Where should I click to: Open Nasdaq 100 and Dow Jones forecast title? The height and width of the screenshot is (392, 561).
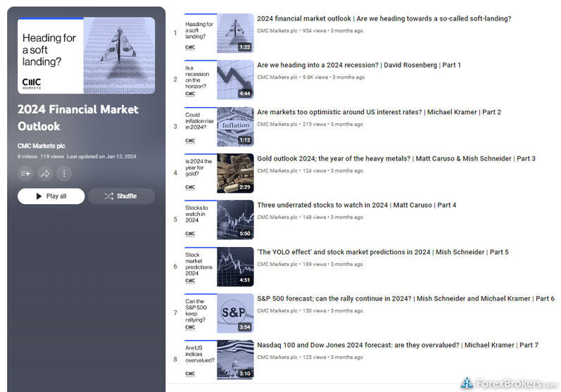pos(397,345)
